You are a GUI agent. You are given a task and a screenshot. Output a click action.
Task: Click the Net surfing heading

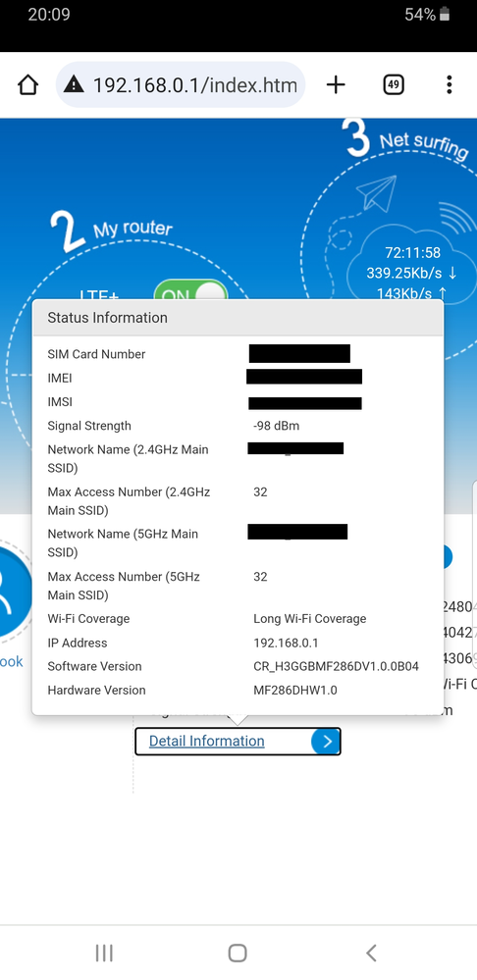[424, 144]
